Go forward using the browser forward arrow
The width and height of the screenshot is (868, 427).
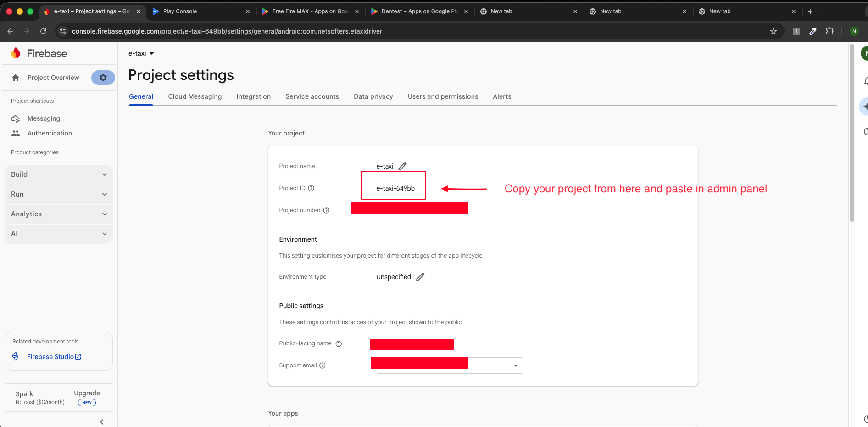[27, 31]
